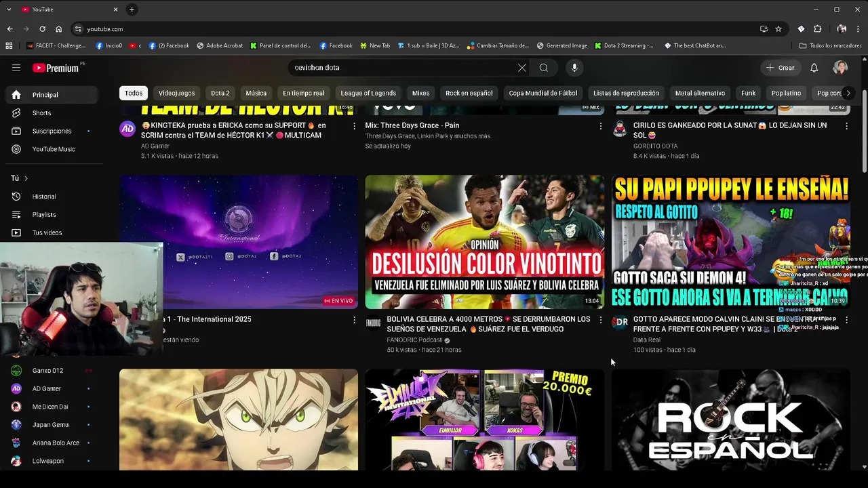Screen dimensions: 868x488
Task: Open the account avatar menu
Action: point(841,68)
